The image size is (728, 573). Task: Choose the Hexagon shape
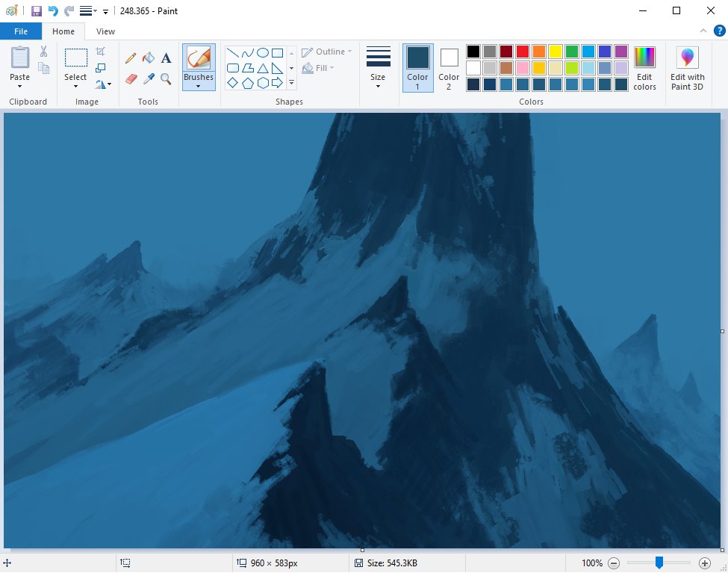[263, 83]
